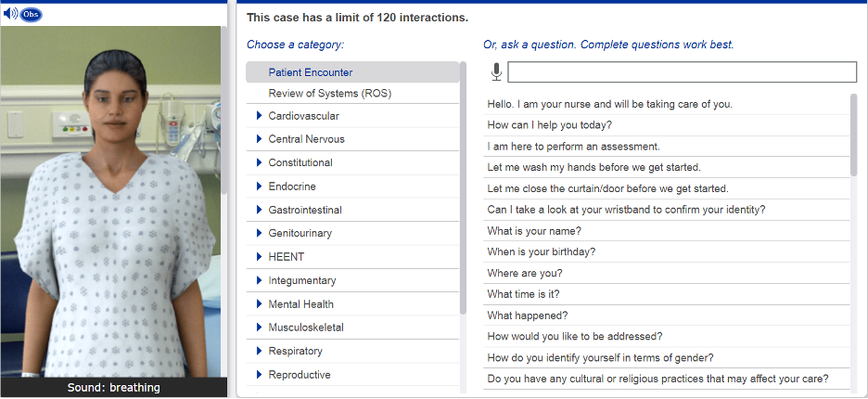868x399 pixels.
Task: Expand the Mental Health category
Action: coord(260,304)
